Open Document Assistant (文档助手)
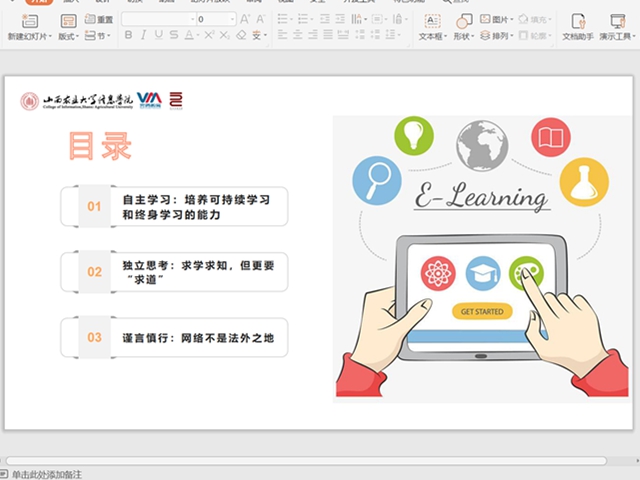Viewport: 640px width, 480px height. (578, 28)
